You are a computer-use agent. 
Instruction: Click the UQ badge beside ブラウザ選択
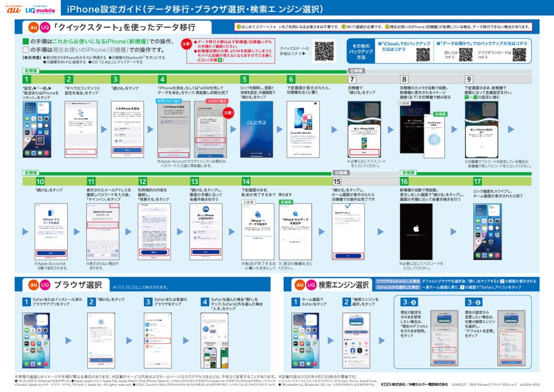(x=45, y=284)
